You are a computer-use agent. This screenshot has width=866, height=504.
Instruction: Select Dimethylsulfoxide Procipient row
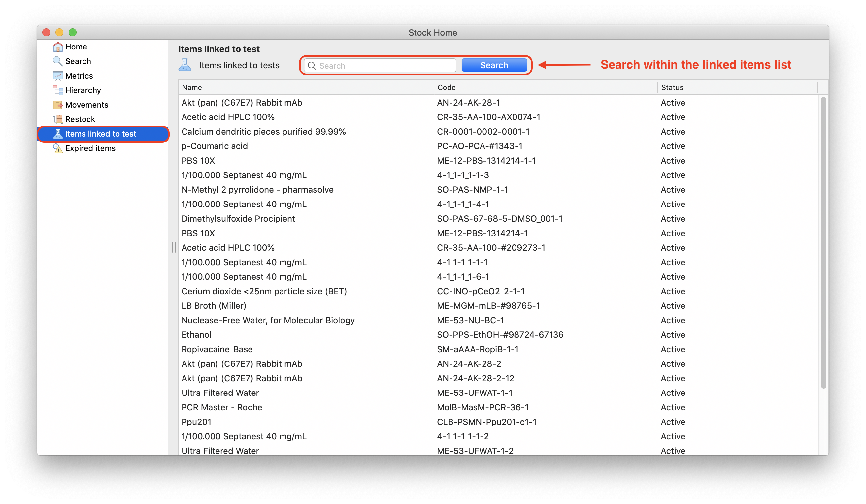[x=498, y=218]
